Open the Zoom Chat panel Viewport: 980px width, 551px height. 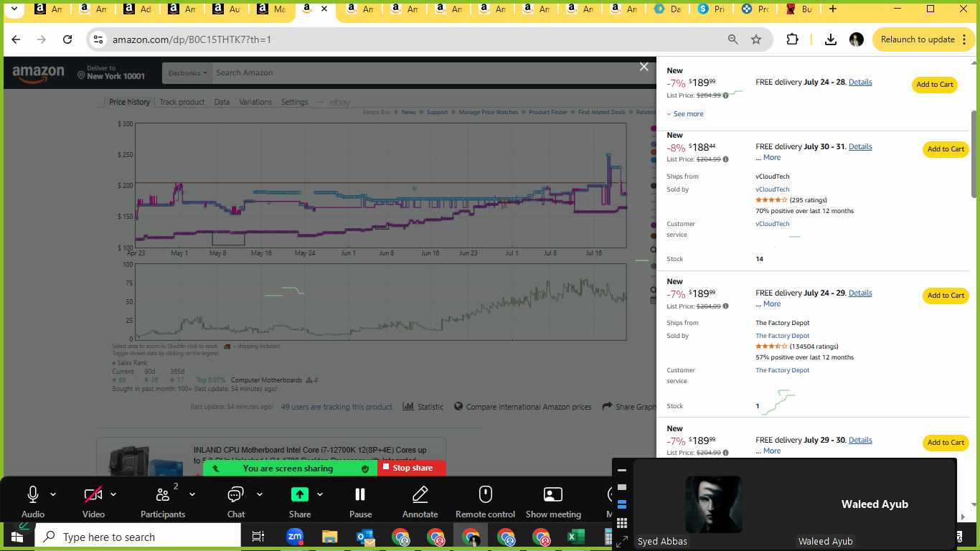[235, 494]
